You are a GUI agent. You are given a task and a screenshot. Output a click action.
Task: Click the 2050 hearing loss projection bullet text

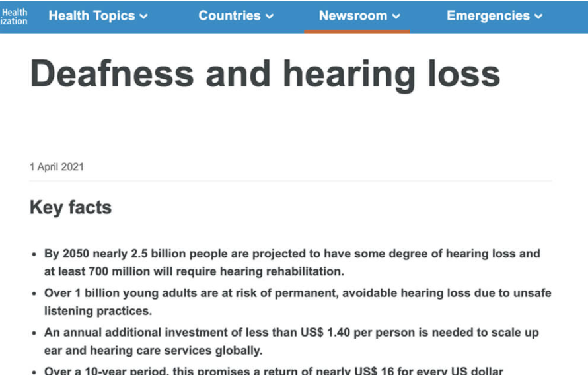tap(292, 254)
